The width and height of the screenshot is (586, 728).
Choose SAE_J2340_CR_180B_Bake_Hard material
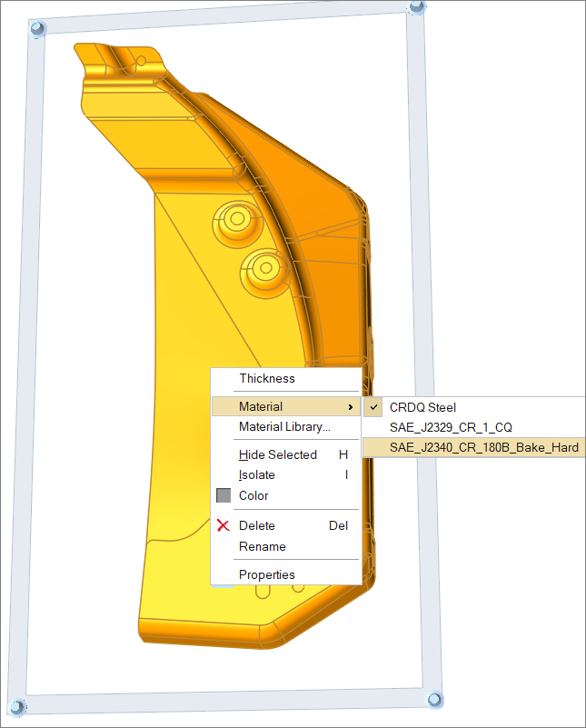click(x=483, y=447)
